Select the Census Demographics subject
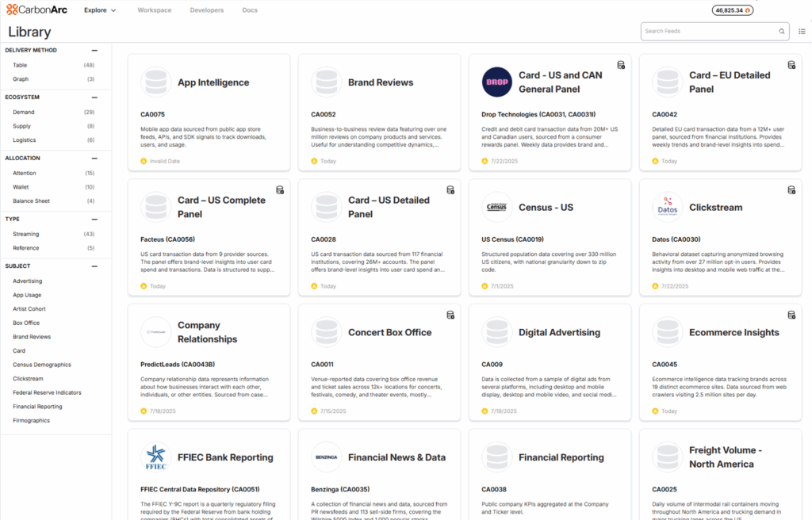 coord(42,365)
